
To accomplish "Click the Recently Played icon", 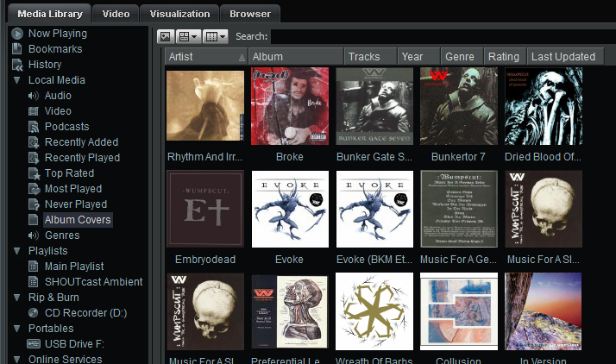I will tap(34, 158).
